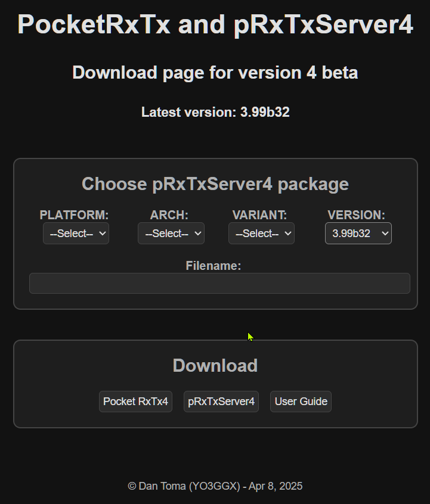
Task: Click the Dan Toma (YO3GGX) copyright footer
Action: point(182,486)
